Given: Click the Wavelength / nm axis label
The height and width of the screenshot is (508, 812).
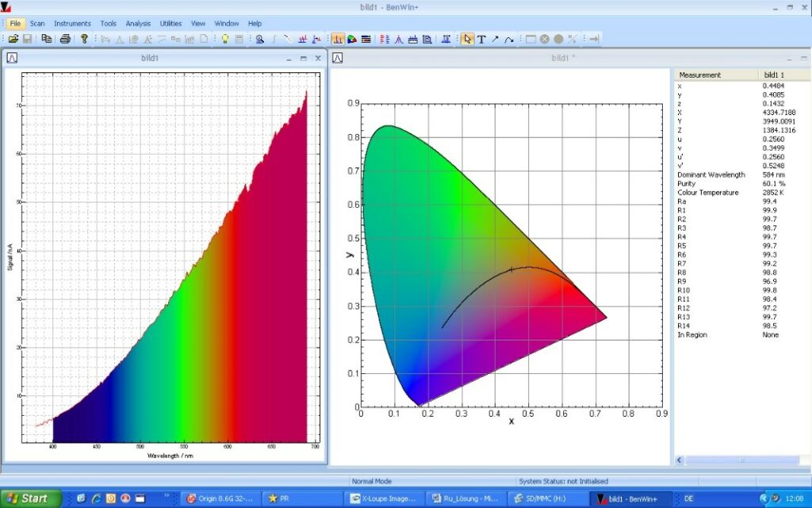Looking at the screenshot, I should tap(170, 456).
